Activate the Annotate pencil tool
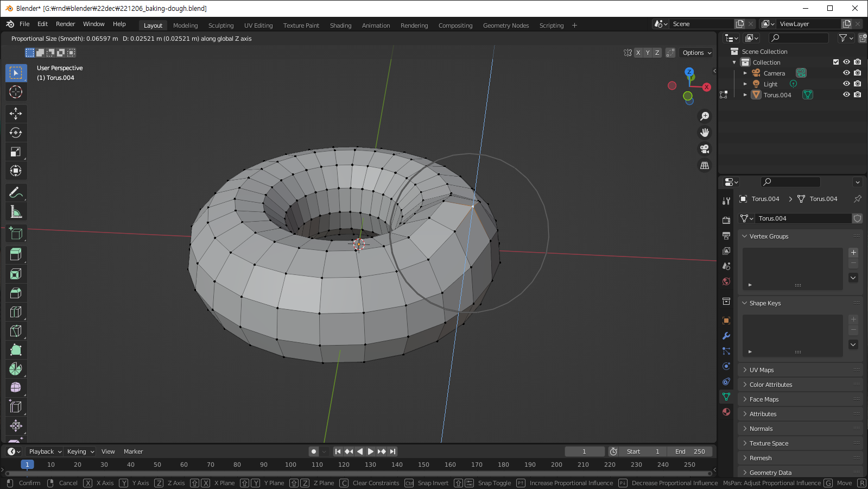Screen dimensions: 868x489 point(16,193)
